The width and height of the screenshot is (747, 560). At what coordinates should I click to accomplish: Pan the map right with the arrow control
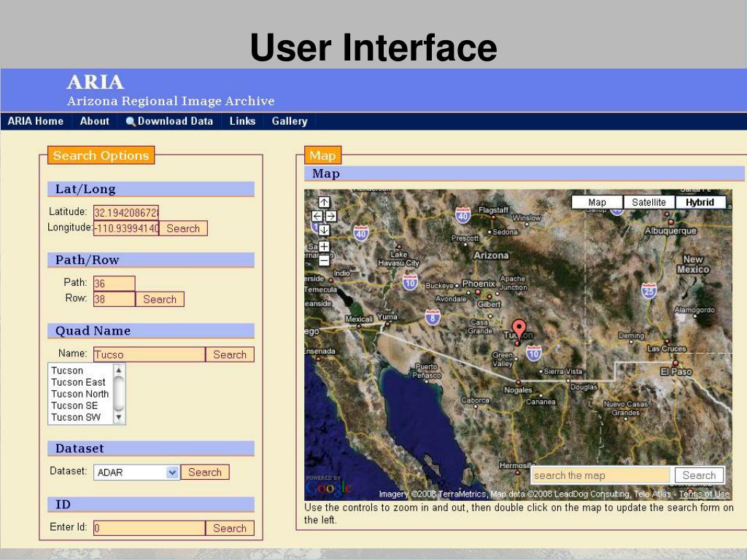pos(331,216)
